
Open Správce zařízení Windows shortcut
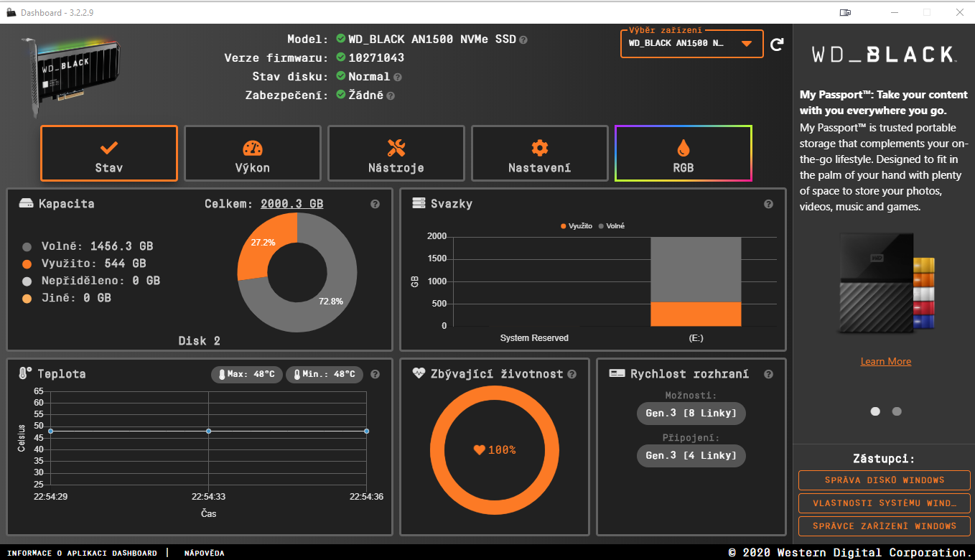[x=885, y=526]
